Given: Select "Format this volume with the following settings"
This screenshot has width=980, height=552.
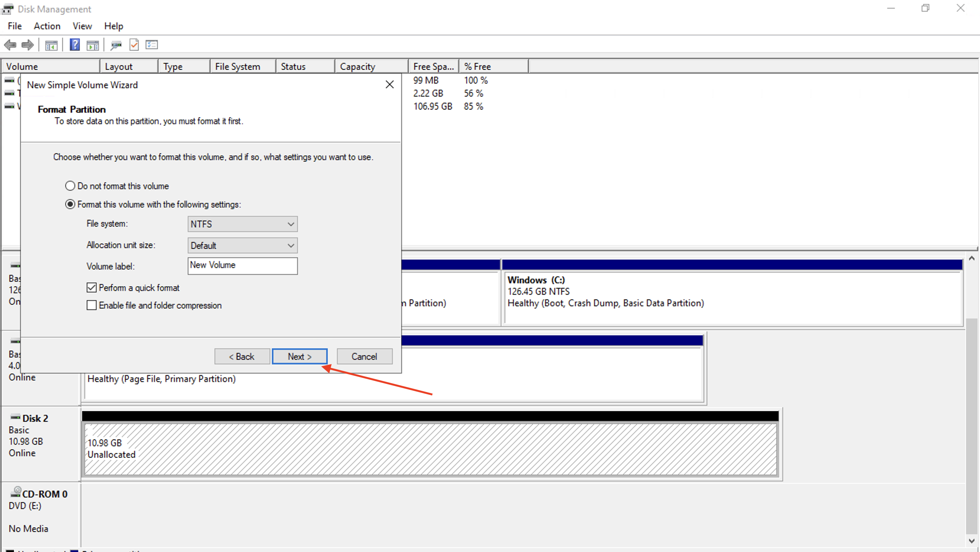Looking at the screenshot, I should pyautogui.click(x=70, y=204).
